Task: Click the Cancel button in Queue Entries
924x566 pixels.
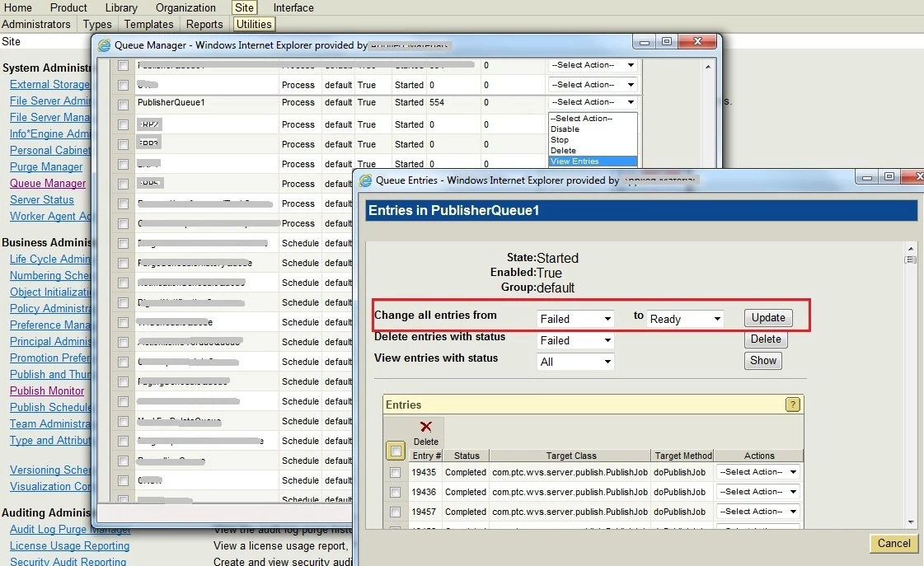Action: (894, 543)
